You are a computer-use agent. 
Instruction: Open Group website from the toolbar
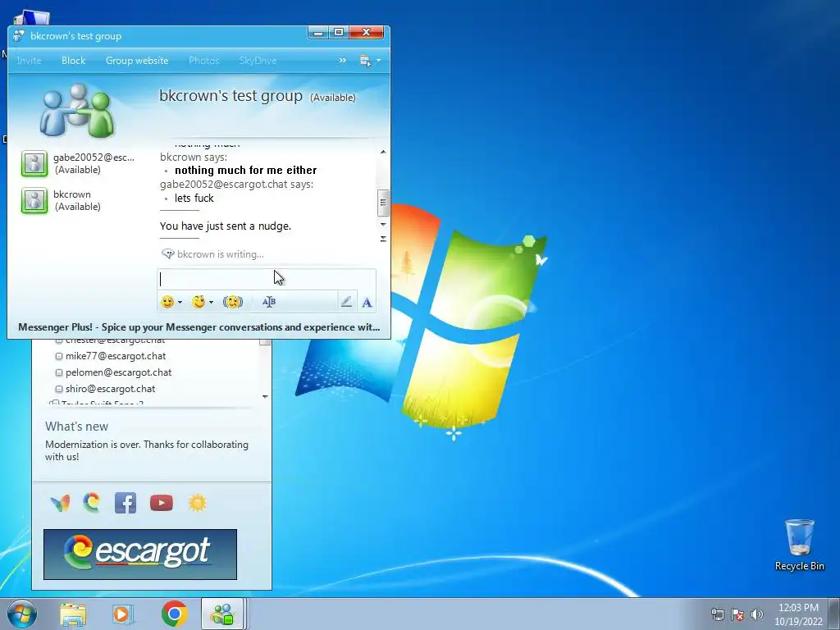[137, 61]
